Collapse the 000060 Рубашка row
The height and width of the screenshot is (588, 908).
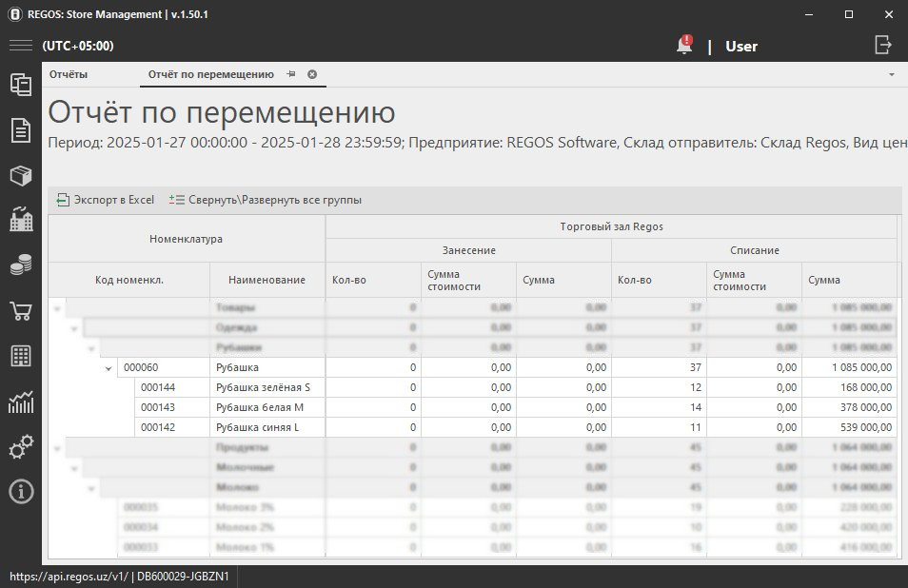coord(109,368)
